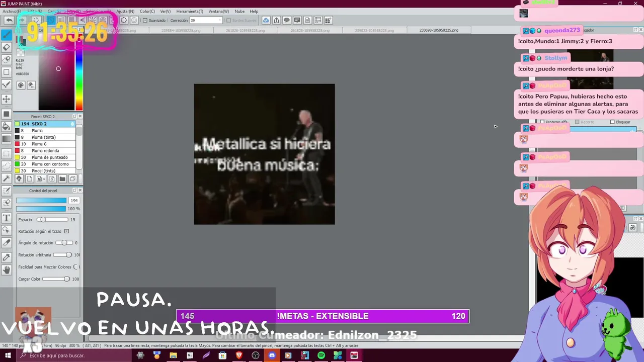Open settings gear for SEXO 2 brush
Screen dimensions: 644x362
pos(72,124)
